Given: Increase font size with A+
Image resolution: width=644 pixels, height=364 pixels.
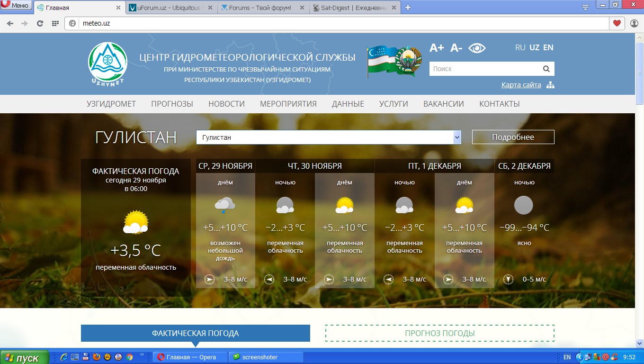Looking at the screenshot, I should tap(436, 48).
